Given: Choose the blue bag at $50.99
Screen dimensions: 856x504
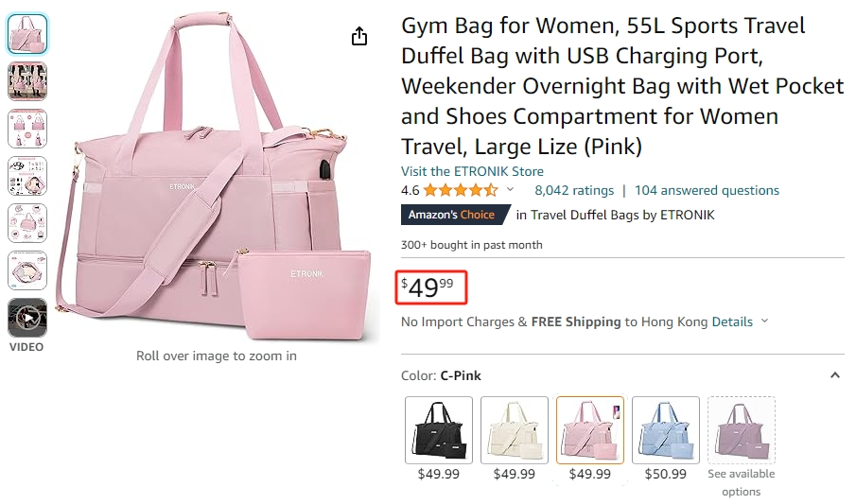Looking at the screenshot, I should click(666, 430).
